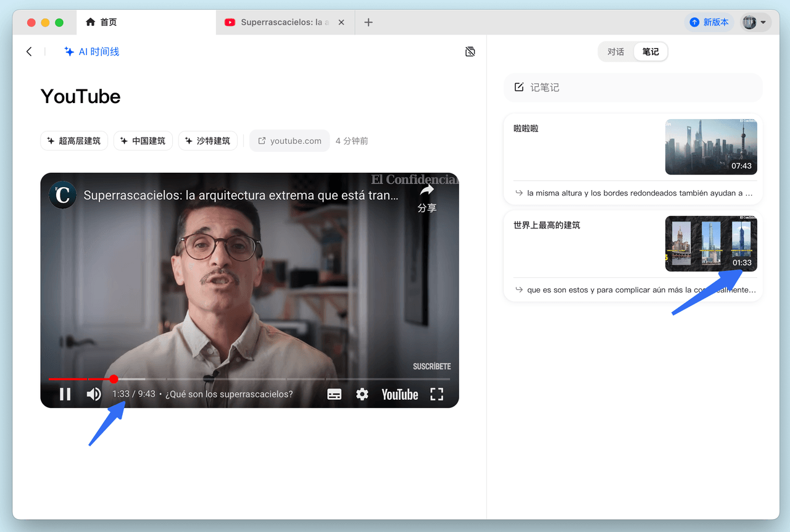
Task: Click the share arrow on video
Action: [426, 190]
